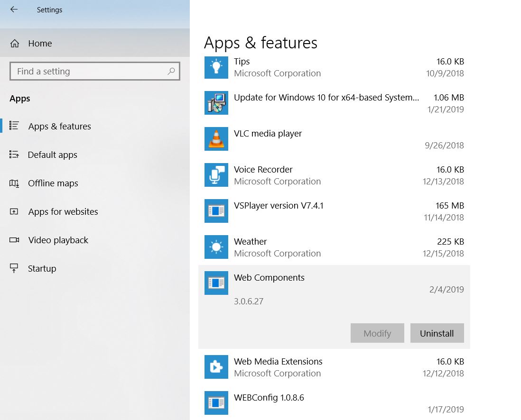Uninstall Web Components

437,333
